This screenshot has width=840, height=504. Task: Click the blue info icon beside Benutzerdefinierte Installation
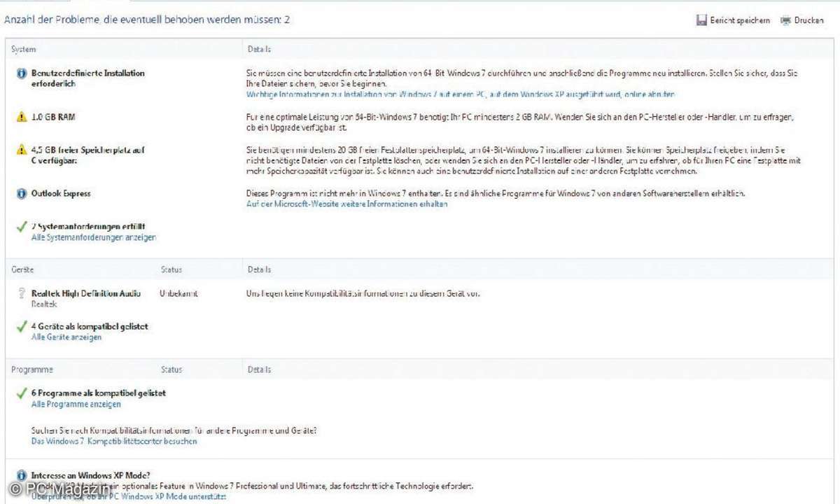point(22,73)
